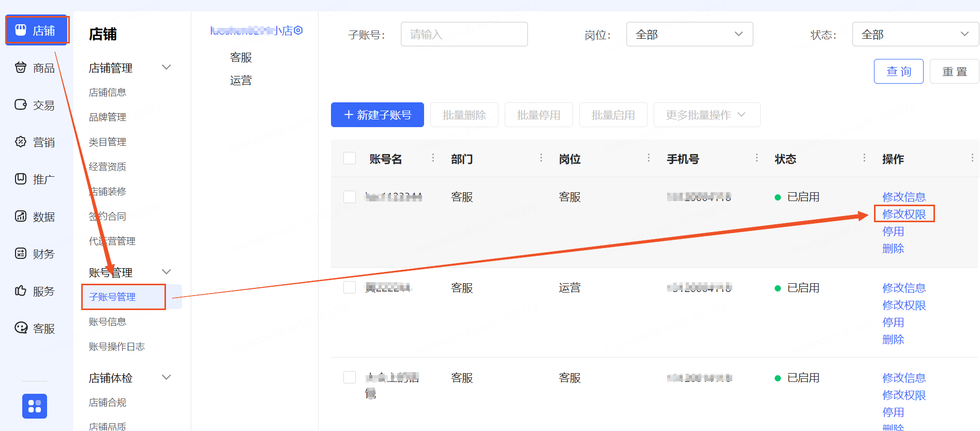The width and height of the screenshot is (980, 431).
Task: Check the first account row checkbox
Action: click(x=350, y=197)
